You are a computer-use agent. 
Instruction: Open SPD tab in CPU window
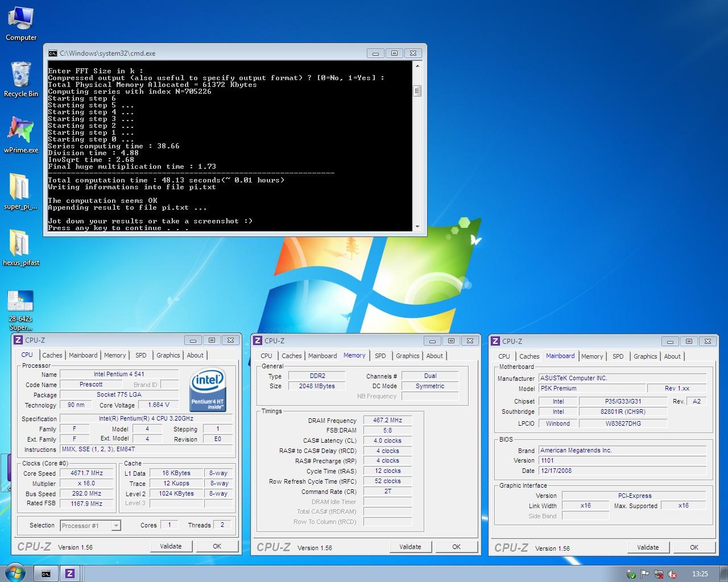[x=141, y=355]
